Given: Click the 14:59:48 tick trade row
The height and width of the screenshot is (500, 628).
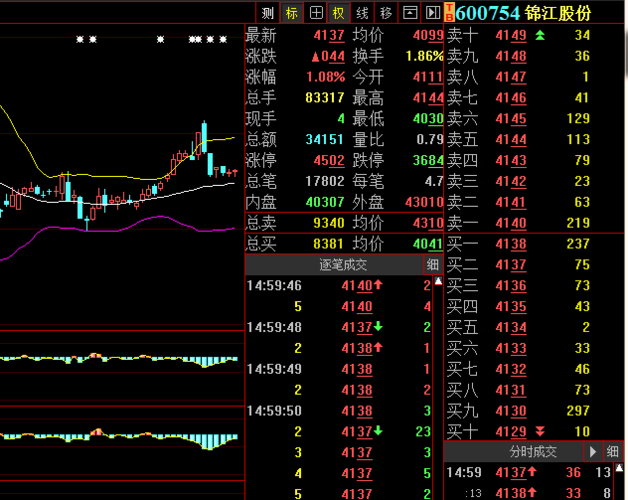Looking at the screenshot, I should [339, 327].
